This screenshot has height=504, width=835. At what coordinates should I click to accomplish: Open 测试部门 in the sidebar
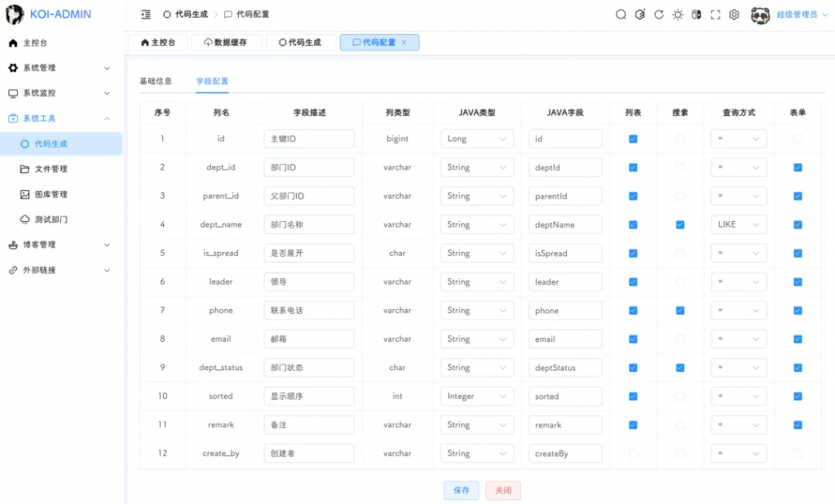point(60,219)
